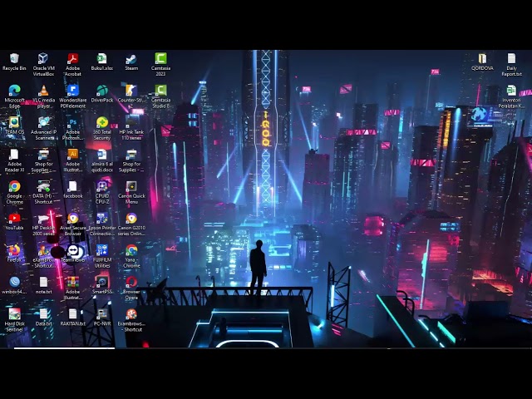Viewport: 532px width, 399px height.
Task: Launch the Adobe Photoshop shortcut
Action: (72, 128)
